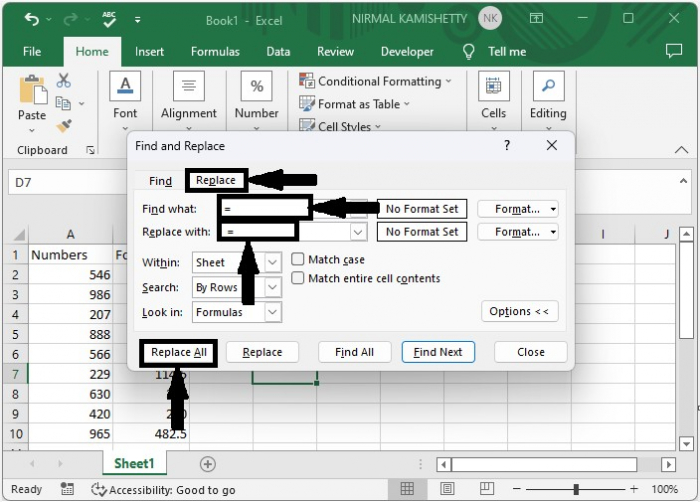Click the dialog Close button
This screenshot has width=700, height=502.
click(531, 352)
